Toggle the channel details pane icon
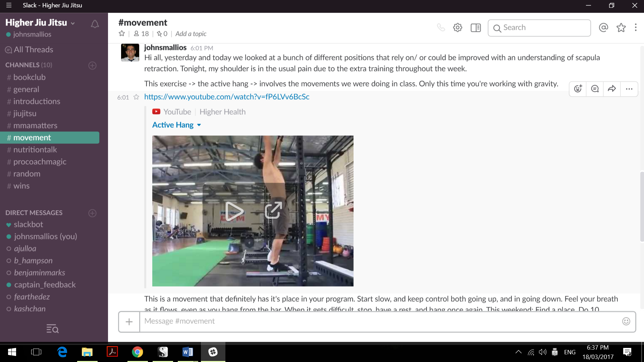The image size is (644, 362). 476,27
